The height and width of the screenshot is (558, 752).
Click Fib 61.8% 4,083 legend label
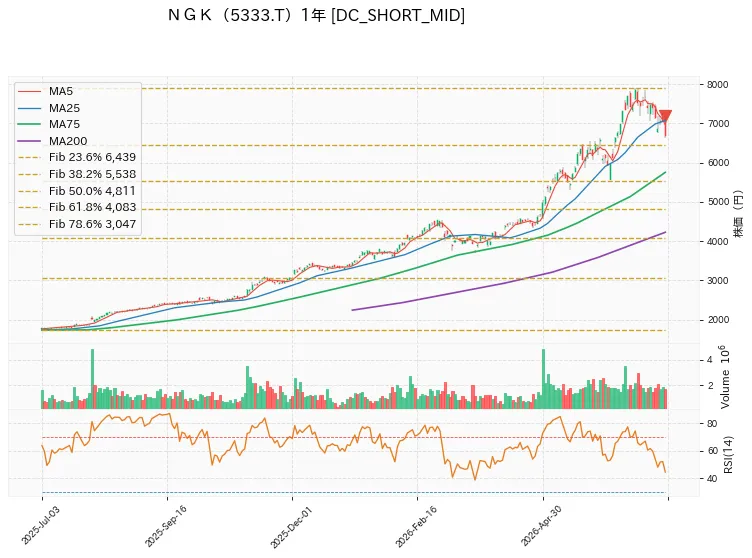pyautogui.click(x=92, y=207)
